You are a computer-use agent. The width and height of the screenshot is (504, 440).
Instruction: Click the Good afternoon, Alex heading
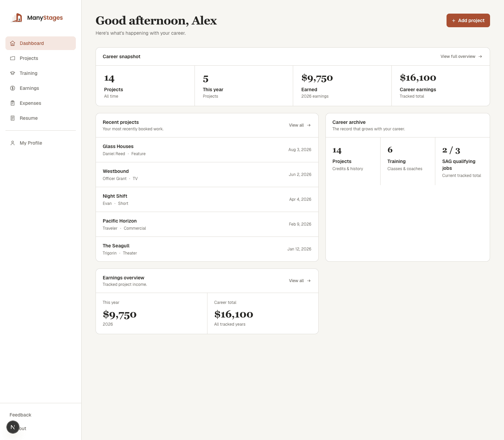[x=156, y=20]
